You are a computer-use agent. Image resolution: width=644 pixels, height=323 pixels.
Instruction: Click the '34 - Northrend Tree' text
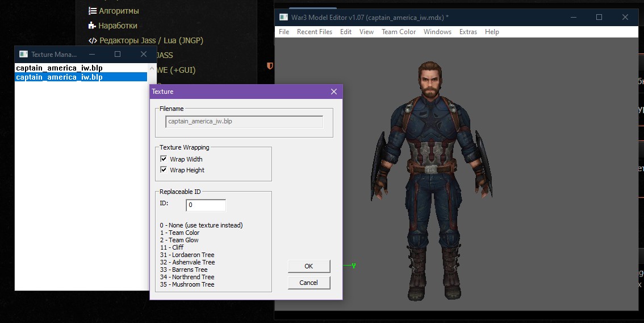click(187, 277)
